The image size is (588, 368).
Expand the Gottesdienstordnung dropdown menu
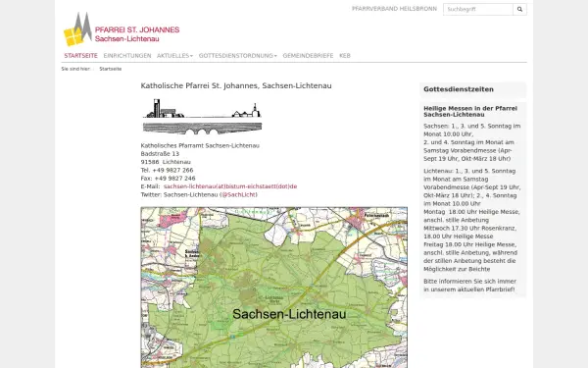point(238,56)
